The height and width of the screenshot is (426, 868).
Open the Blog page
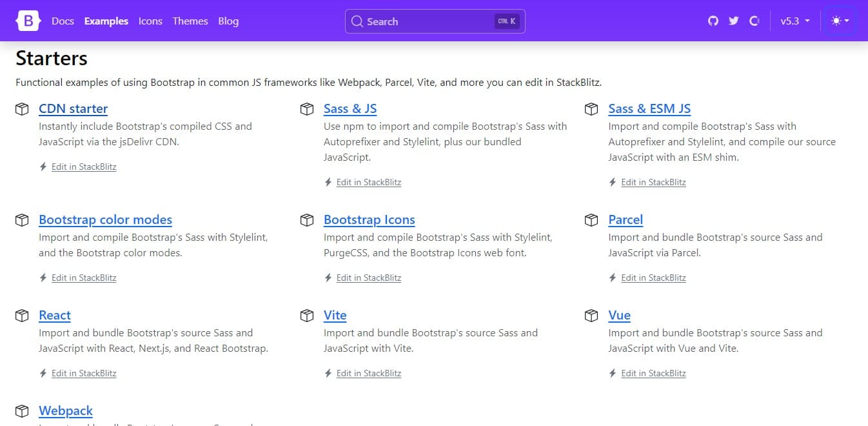[x=228, y=21]
